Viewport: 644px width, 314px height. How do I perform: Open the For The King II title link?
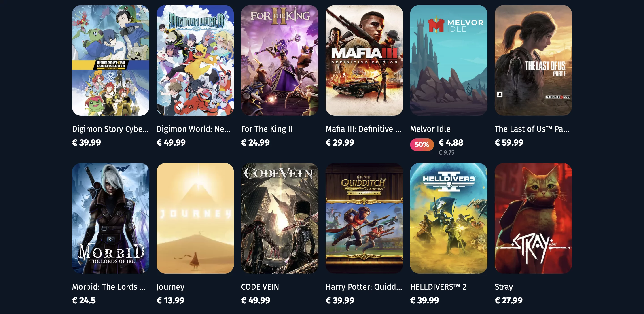267,129
